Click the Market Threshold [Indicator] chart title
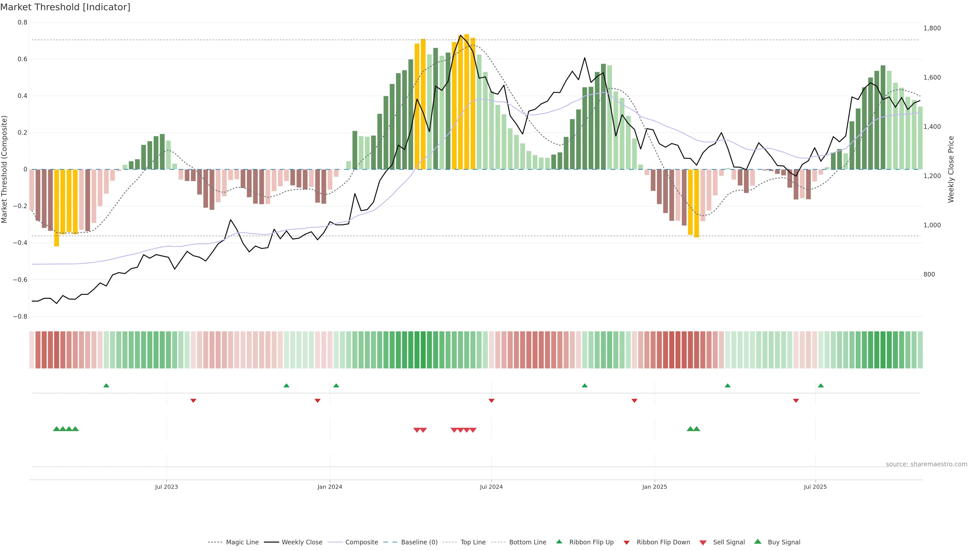The height and width of the screenshot is (551, 980). click(x=65, y=7)
